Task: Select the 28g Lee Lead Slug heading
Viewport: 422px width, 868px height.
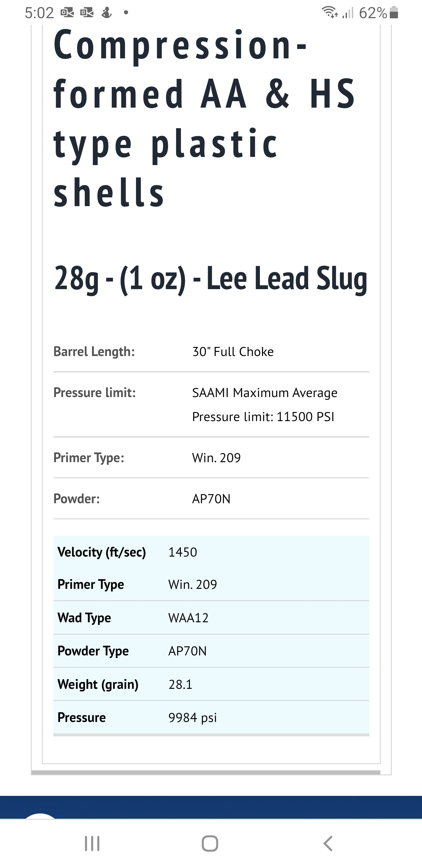Action: pos(211,278)
